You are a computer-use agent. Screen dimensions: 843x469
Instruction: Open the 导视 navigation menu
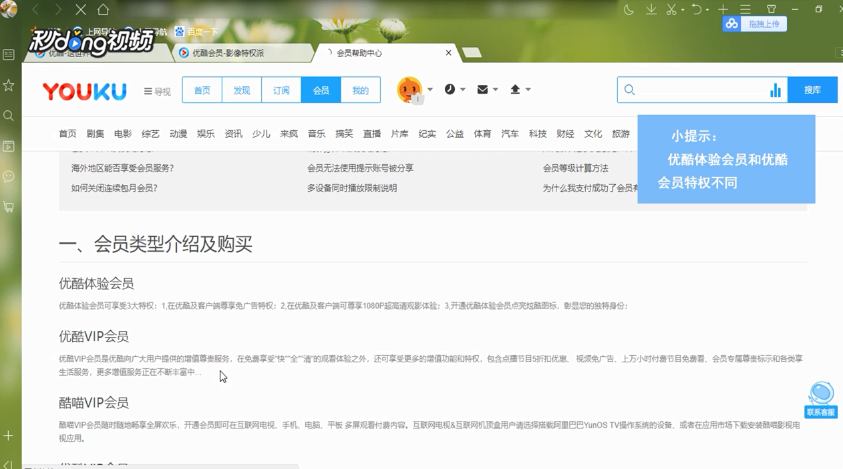pos(157,91)
